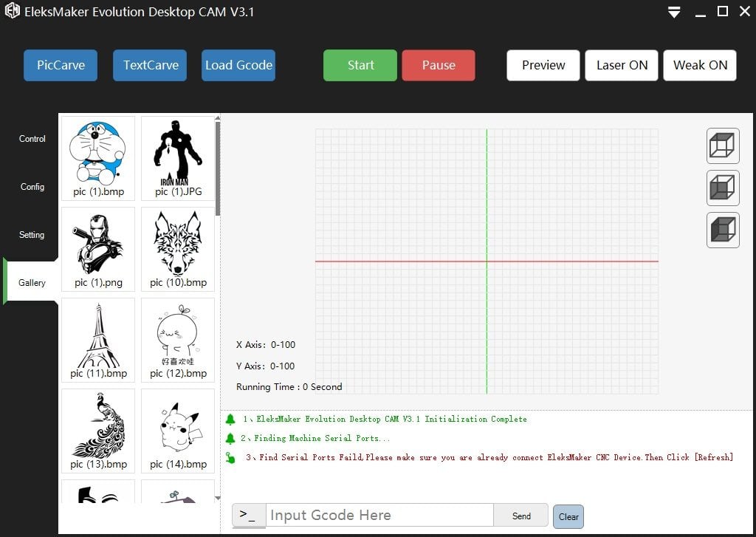Click the EleksMaker logo icon in title bar
The width and height of the screenshot is (756, 537).
point(12,10)
